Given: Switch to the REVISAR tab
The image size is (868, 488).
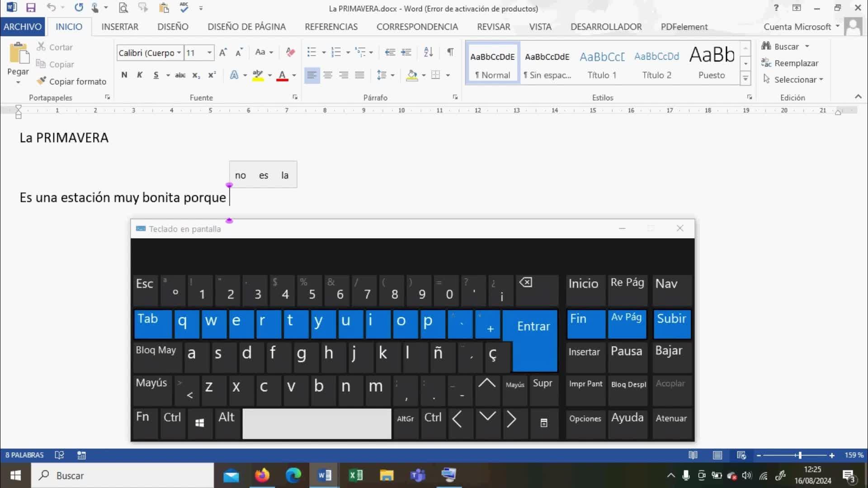Looking at the screenshot, I should click(493, 27).
